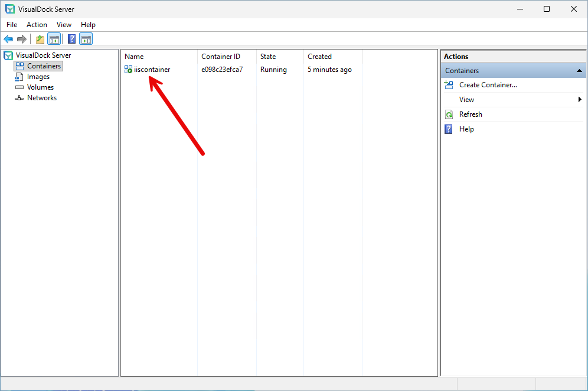Click the Containers tree node icon
This screenshot has height=391, width=588.
tap(19, 66)
